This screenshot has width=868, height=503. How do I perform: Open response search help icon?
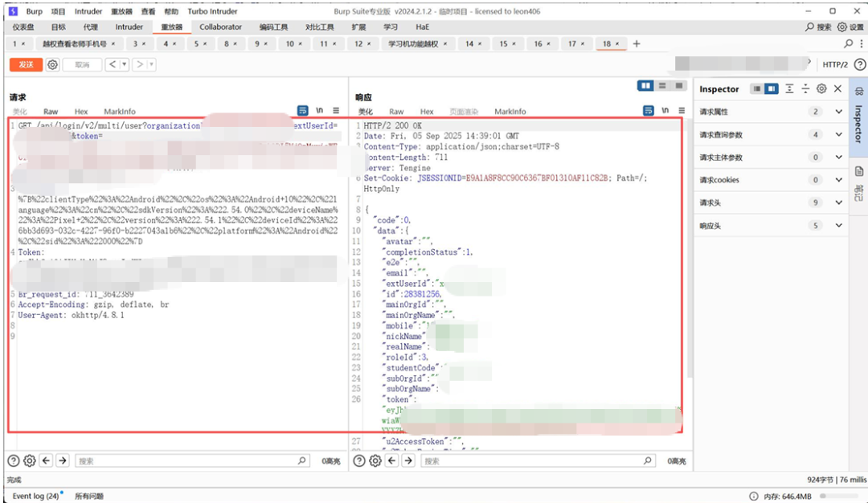tap(359, 460)
